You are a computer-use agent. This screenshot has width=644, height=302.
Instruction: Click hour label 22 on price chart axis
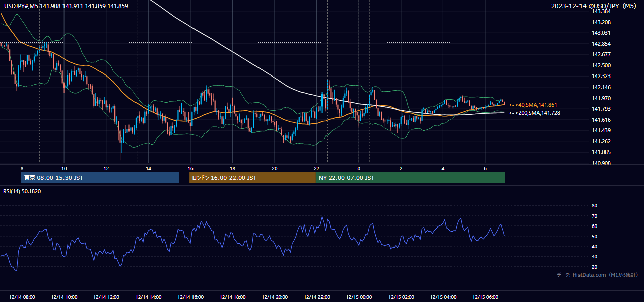[316, 168]
